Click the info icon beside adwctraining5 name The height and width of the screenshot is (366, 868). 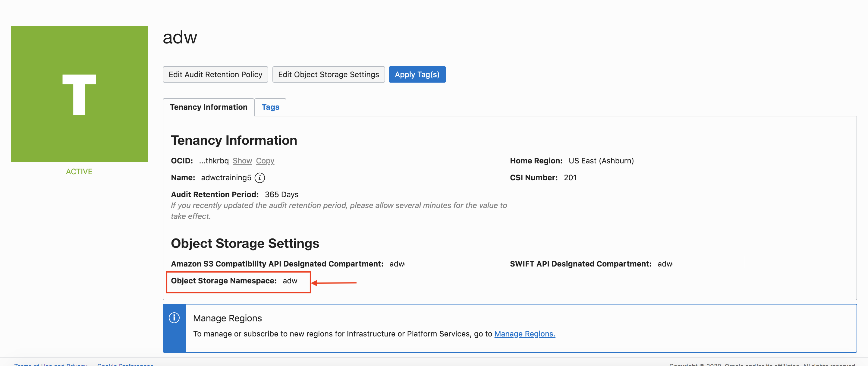[259, 178]
